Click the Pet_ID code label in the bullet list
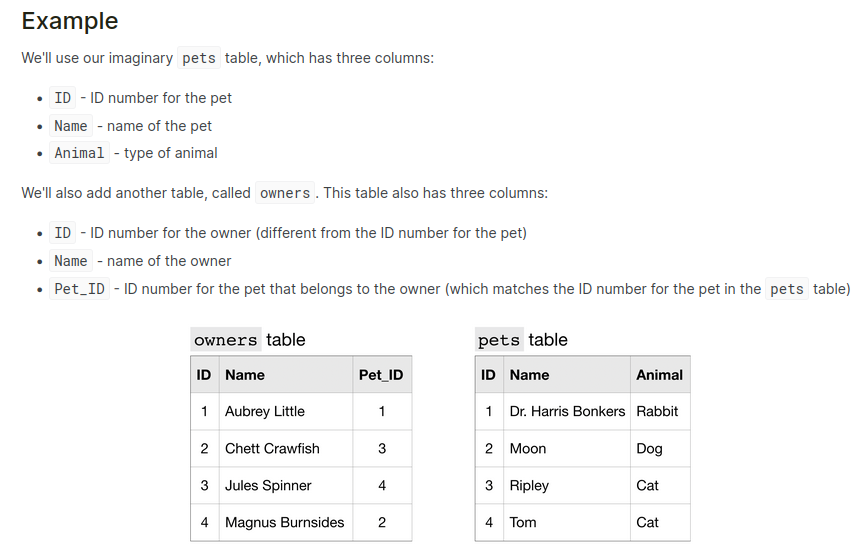This screenshot has width=862, height=552. click(x=79, y=289)
